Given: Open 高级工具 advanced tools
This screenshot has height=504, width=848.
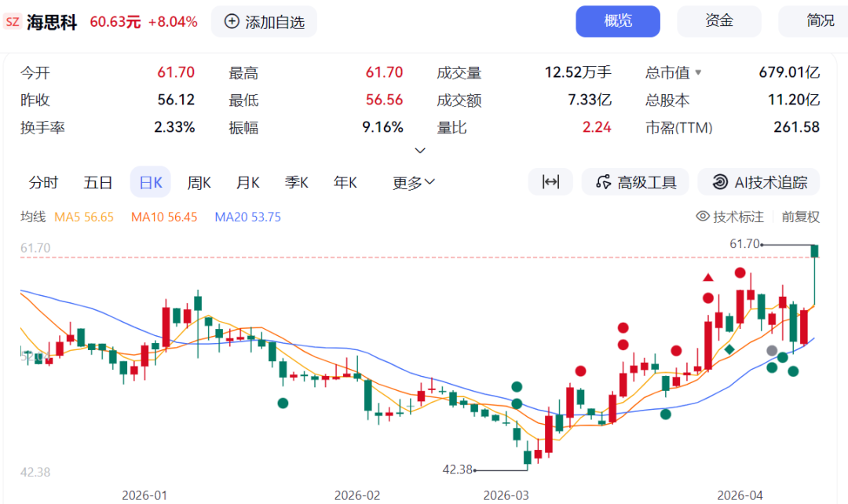Looking at the screenshot, I should [x=635, y=182].
